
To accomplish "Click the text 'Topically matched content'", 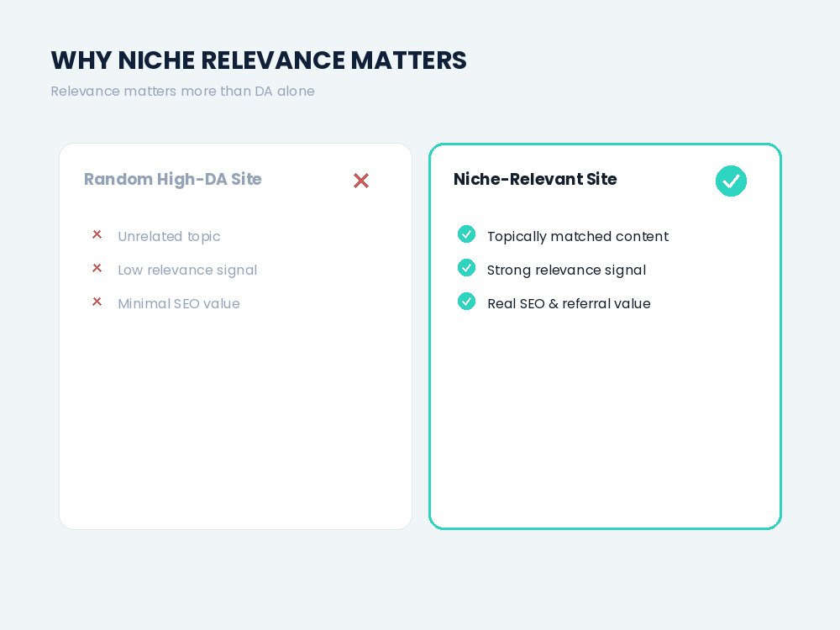I will [578, 236].
